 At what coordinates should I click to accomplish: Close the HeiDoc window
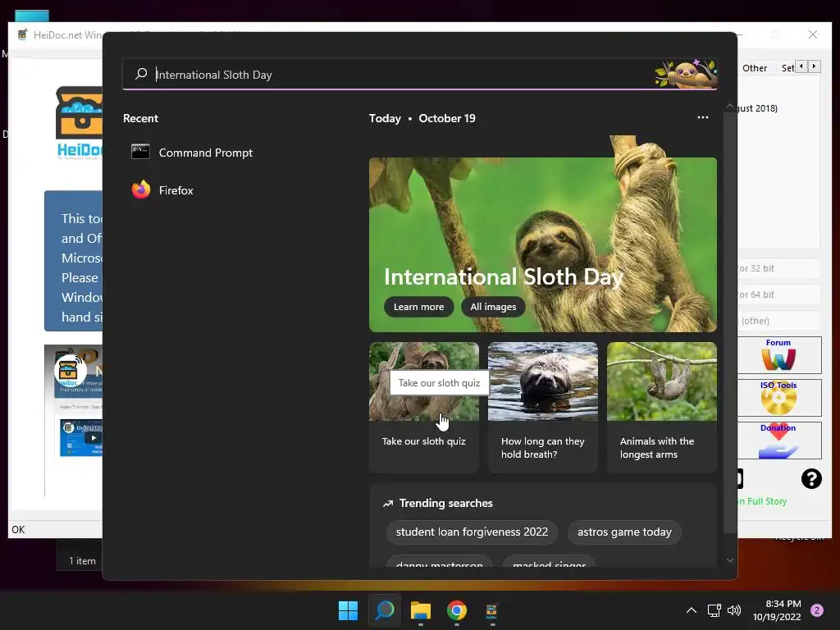click(x=813, y=34)
